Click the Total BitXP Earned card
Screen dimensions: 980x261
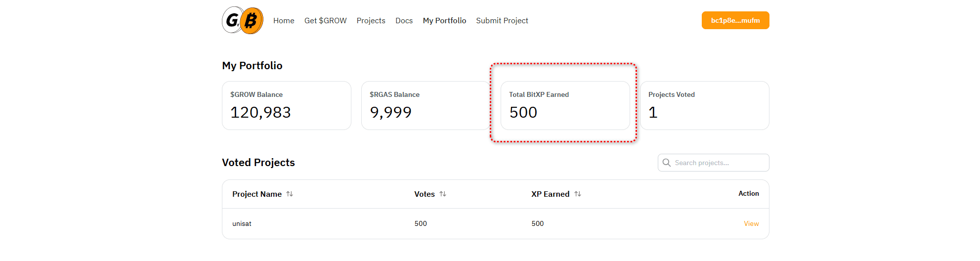[x=565, y=105]
